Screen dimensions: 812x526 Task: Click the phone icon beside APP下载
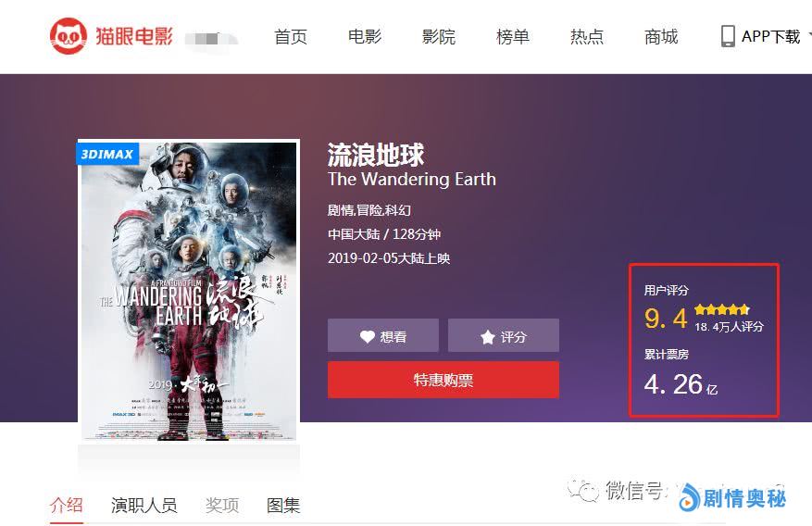pyautogui.click(x=728, y=36)
